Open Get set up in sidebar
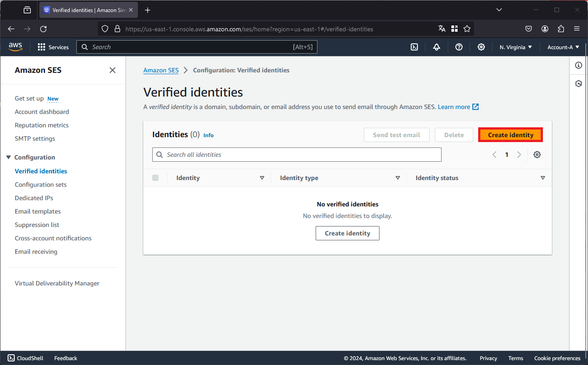 29,98
